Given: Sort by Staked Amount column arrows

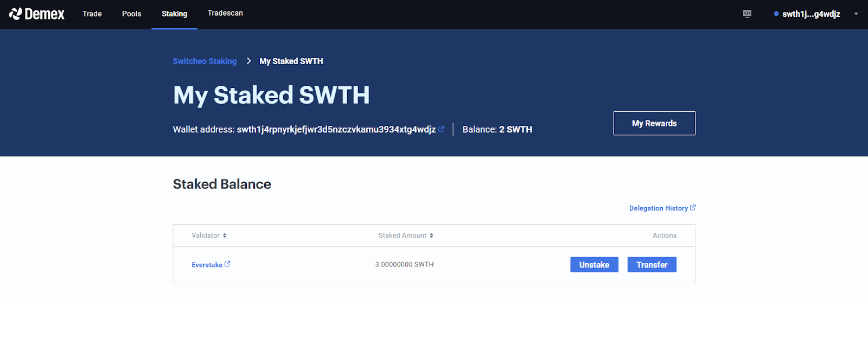Looking at the screenshot, I should pyautogui.click(x=431, y=235).
